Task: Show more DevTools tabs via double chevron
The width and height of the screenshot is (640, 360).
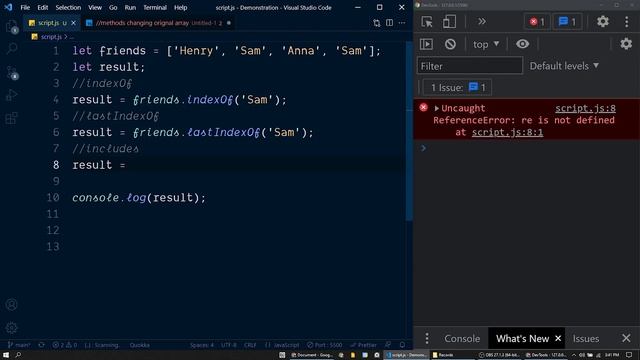Action: tap(482, 21)
